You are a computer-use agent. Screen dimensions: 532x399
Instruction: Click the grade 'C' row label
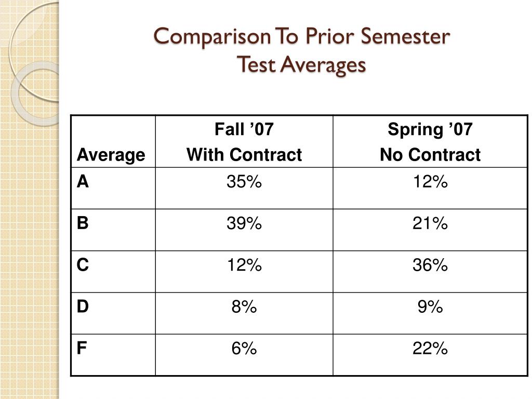point(113,271)
